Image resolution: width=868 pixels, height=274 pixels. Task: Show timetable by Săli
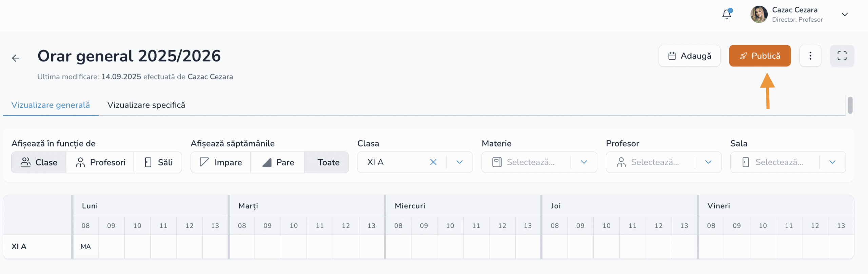tap(158, 162)
